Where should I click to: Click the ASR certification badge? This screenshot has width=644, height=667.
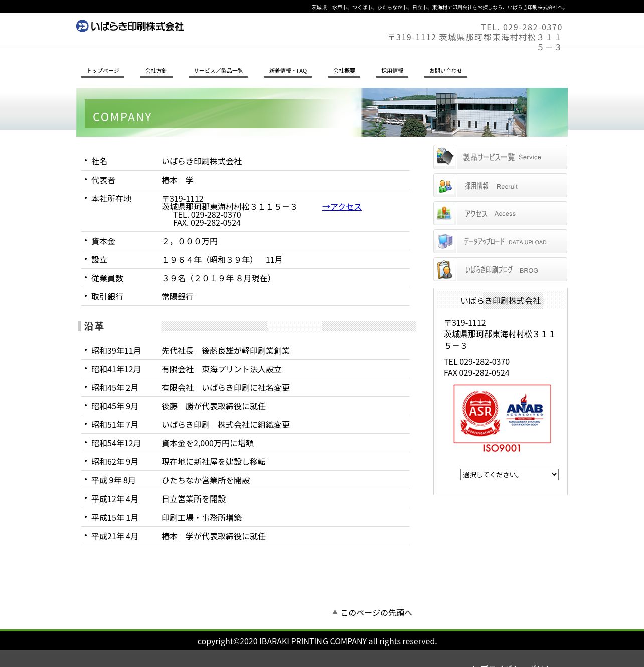[480, 414]
